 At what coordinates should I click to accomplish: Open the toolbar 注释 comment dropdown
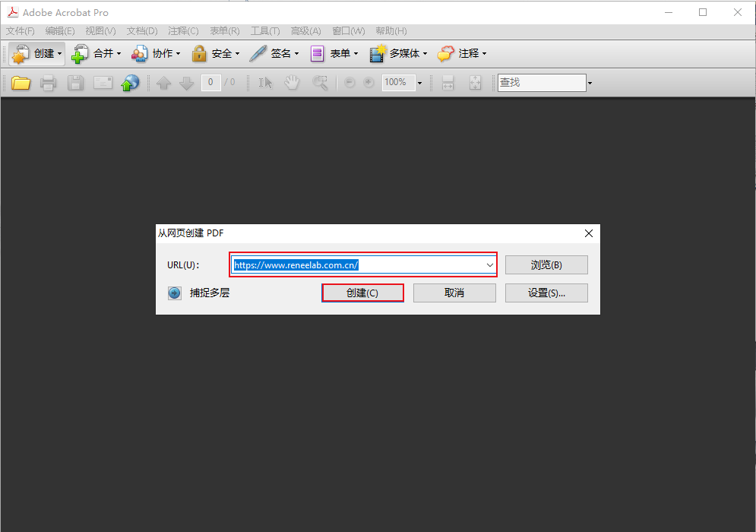click(462, 53)
